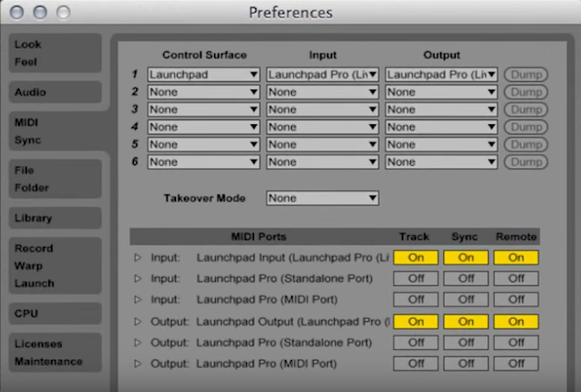The image size is (581, 392).
Task: Expand Input Launchpad Pro MIDI Port triangle
Action: (137, 300)
